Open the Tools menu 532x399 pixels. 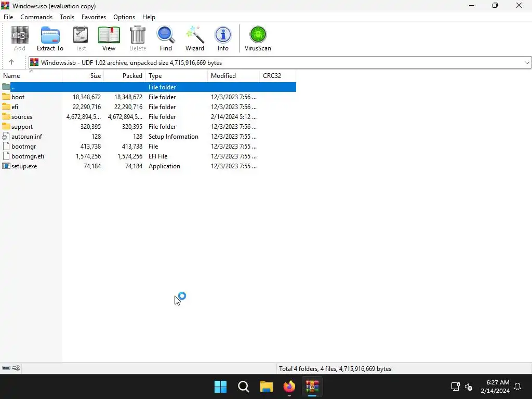tap(67, 17)
